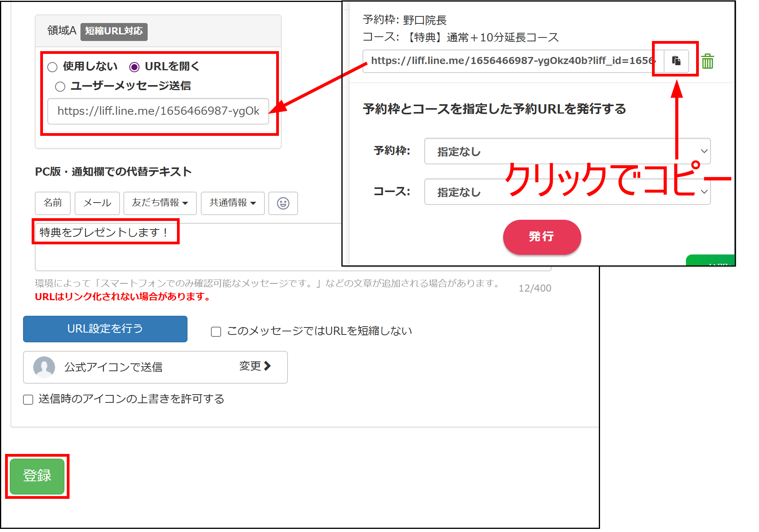Click the official account avatar icon

[44, 367]
